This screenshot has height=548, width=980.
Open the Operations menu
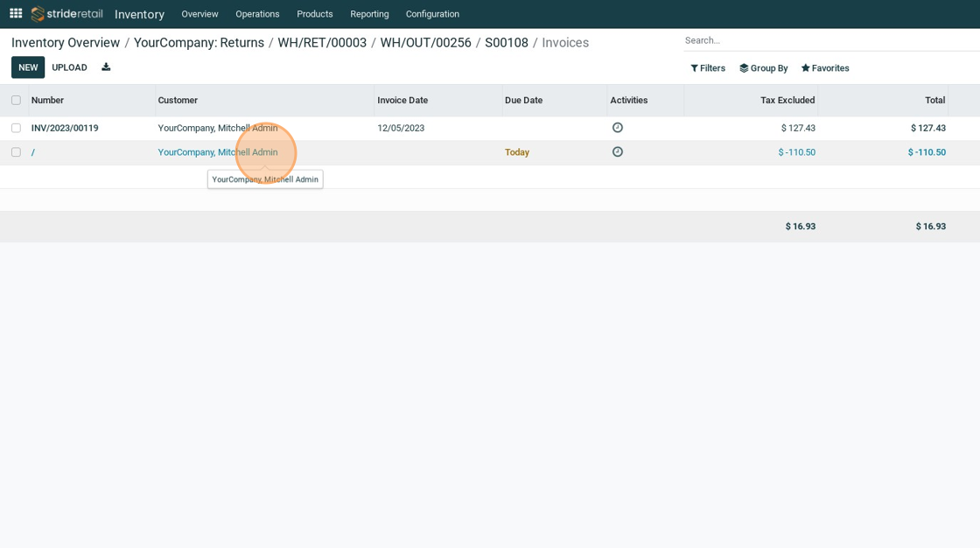tap(257, 14)
